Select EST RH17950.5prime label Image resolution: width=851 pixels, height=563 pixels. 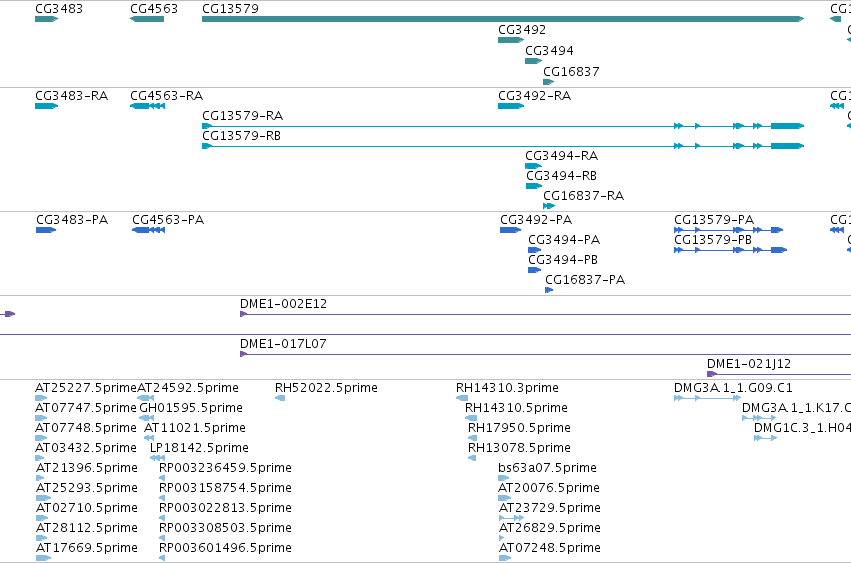pyautogui.click(x=519, y=428)
